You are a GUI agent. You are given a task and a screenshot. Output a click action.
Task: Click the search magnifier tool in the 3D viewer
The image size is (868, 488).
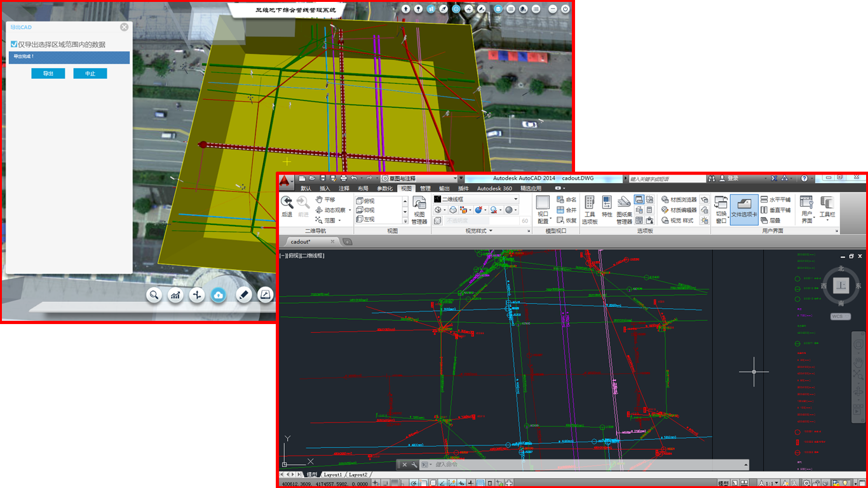coord(154,295)
